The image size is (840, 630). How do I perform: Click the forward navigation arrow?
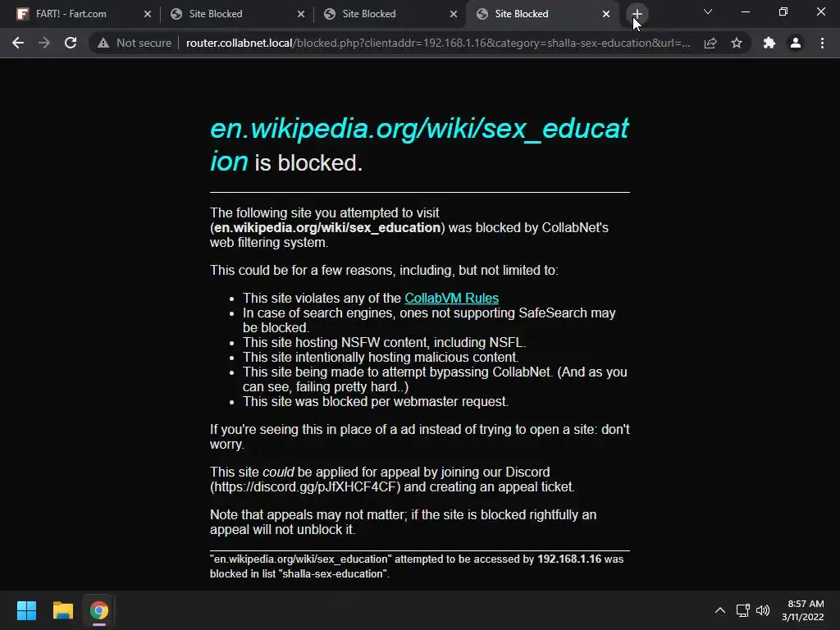(44, 43)
